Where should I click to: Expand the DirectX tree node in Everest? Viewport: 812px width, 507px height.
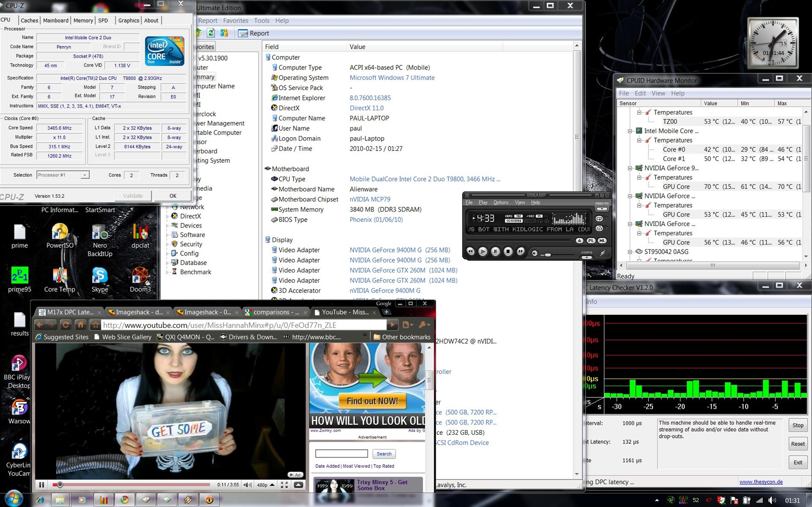[x=167, y=217]
